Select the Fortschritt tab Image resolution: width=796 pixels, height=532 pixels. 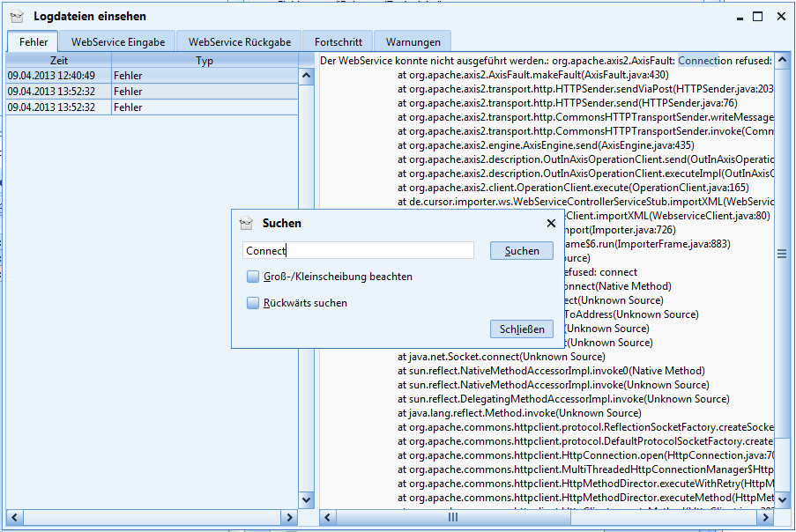pos(338,41)
